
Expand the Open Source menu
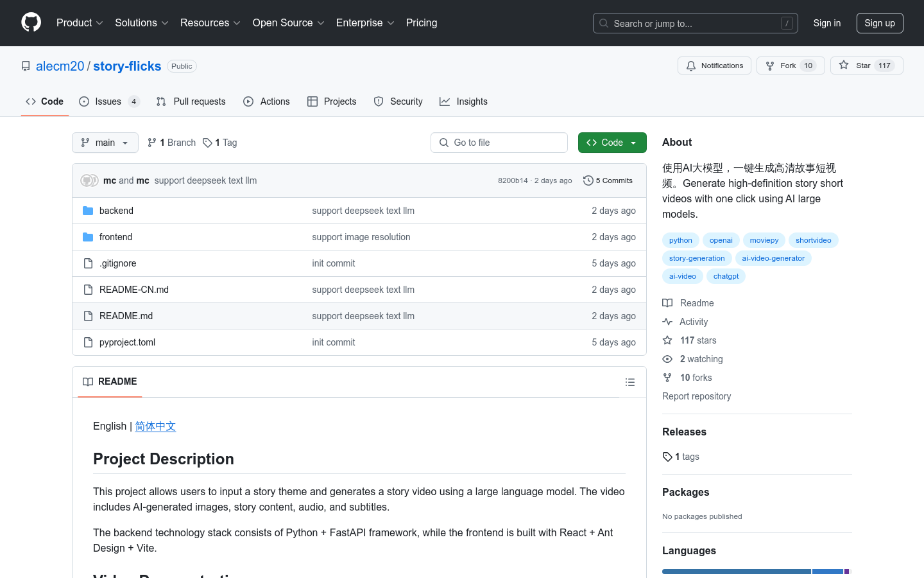pos(289,23)
